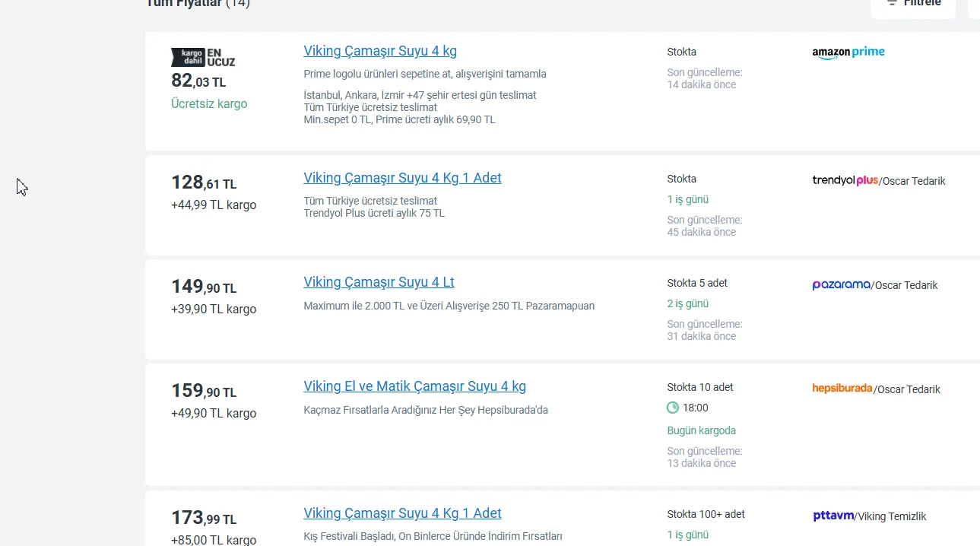This screenshot has width=980, height=546.
Task: Click 'Trendyol Plus ücreti aylık 75 TL' text
Action: (374, 213)
